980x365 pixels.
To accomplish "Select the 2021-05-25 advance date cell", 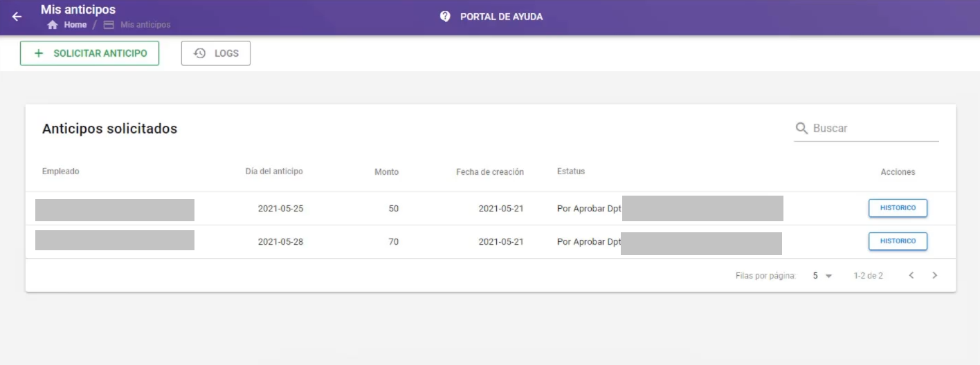I will tap(280, 208).
